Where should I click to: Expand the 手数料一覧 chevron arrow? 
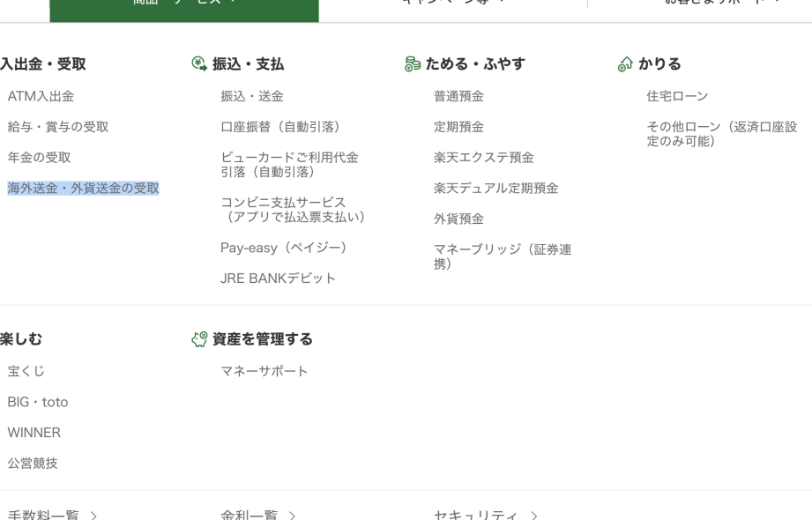coord(93,516)
